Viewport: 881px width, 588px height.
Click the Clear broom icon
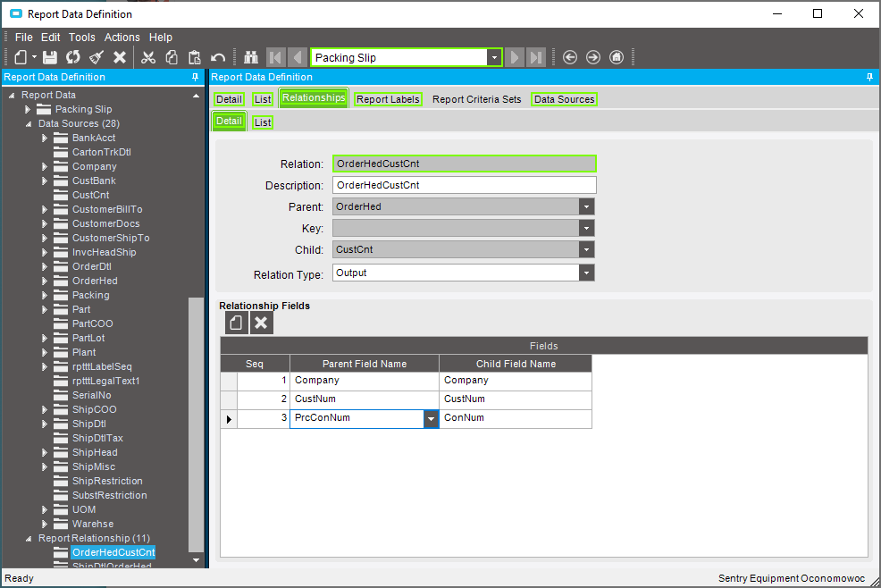[x=96, y=57]
